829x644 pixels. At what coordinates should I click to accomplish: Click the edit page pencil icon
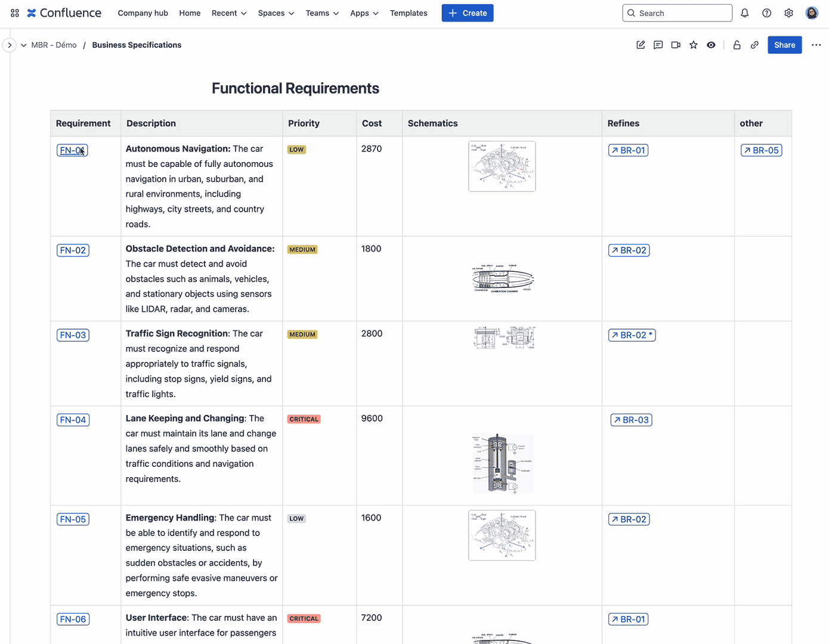tap(641, 45)
